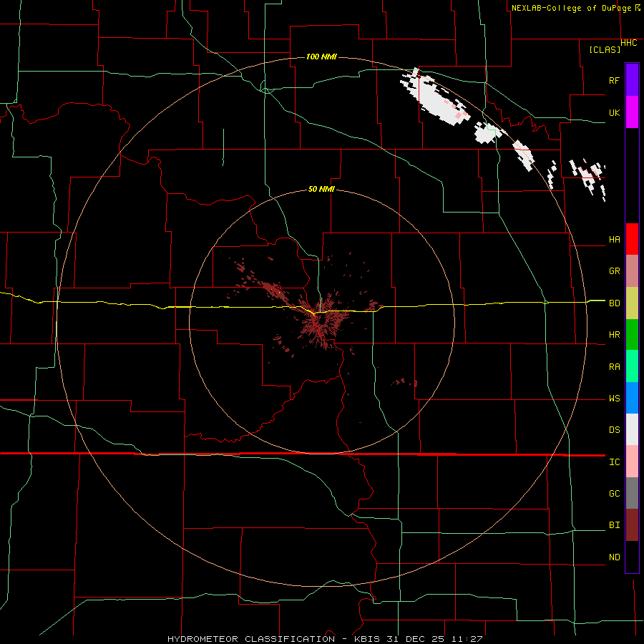644x644 pixels.
Task: Click the RF purple legend swatch
Action: [x=632, y=80]
